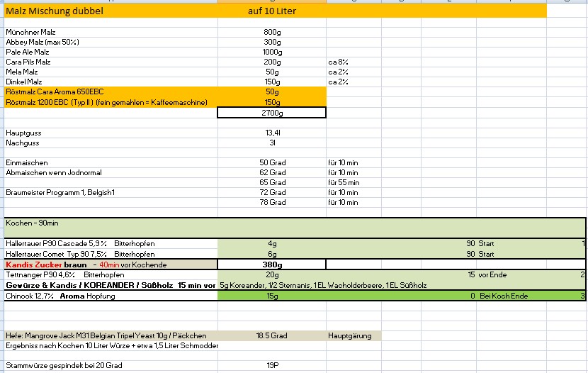Select the Tettnanger 20g amount cell
Image resolution: width=588 pixels, height=373 pixels.
(x=272, y=274)
